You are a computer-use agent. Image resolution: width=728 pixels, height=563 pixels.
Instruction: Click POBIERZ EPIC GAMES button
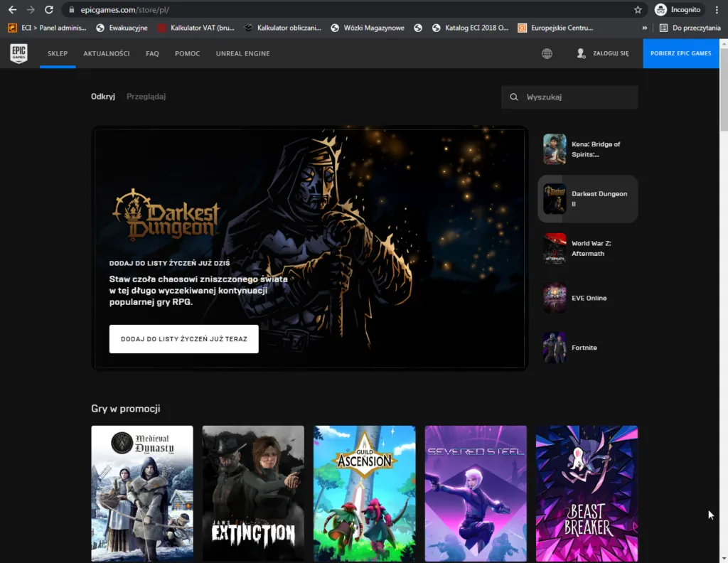(x=680, y=53)
